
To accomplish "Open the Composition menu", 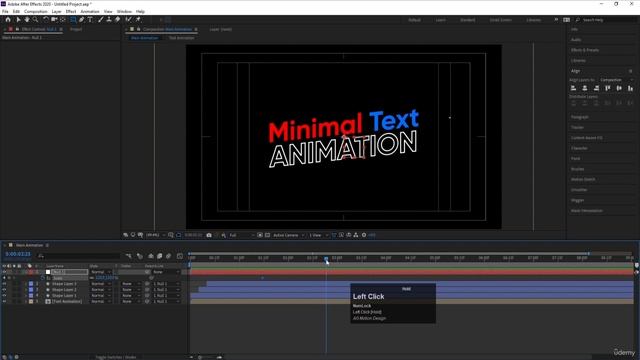I will point(36,11).
